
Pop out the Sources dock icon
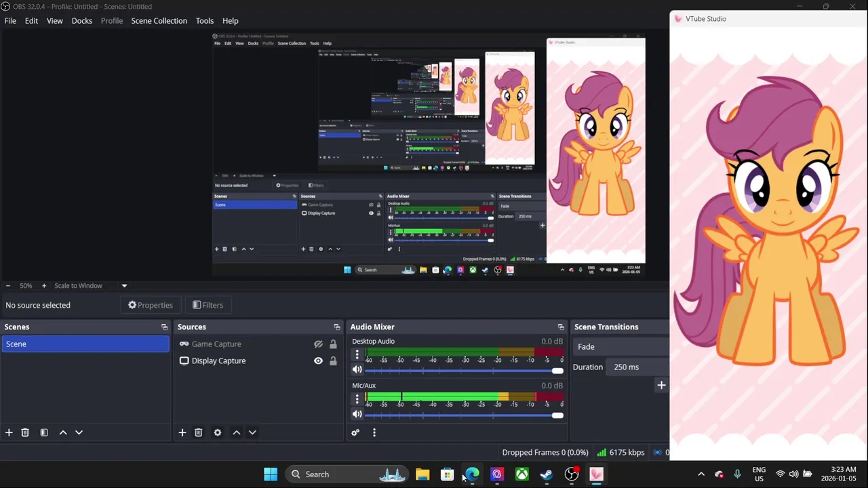coord(337,327)
